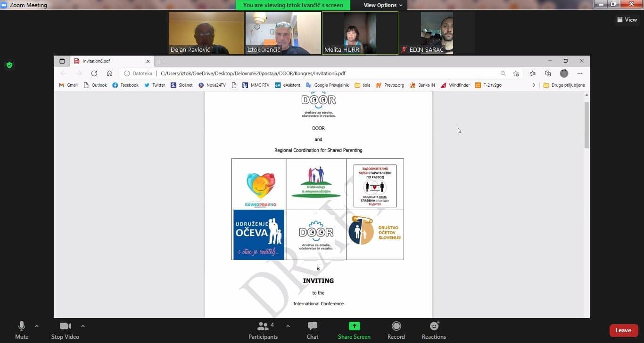Click the Invitation6.pdf browser tab
This screenshot has height=343, width=644.
pyautogui.click(x=112, y=61)
